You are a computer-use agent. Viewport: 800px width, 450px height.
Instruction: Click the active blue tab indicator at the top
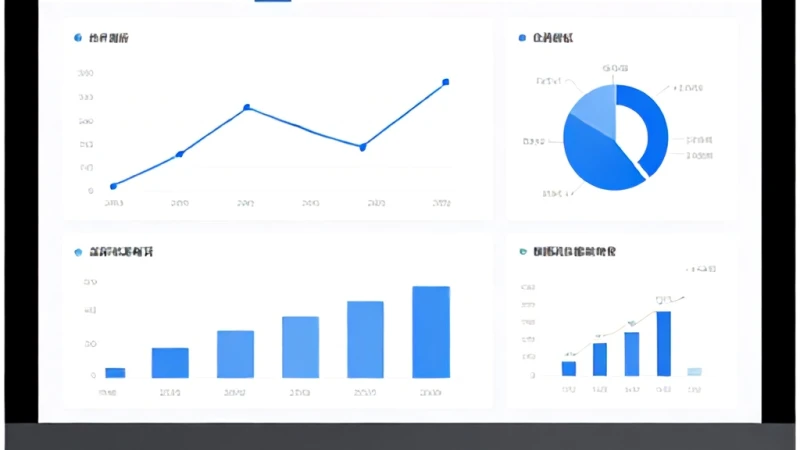click(273, 1)
